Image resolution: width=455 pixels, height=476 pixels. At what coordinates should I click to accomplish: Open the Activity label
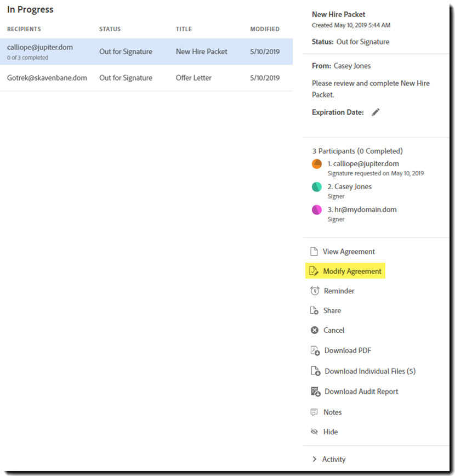pyautogui.click(x=334, y=460)
